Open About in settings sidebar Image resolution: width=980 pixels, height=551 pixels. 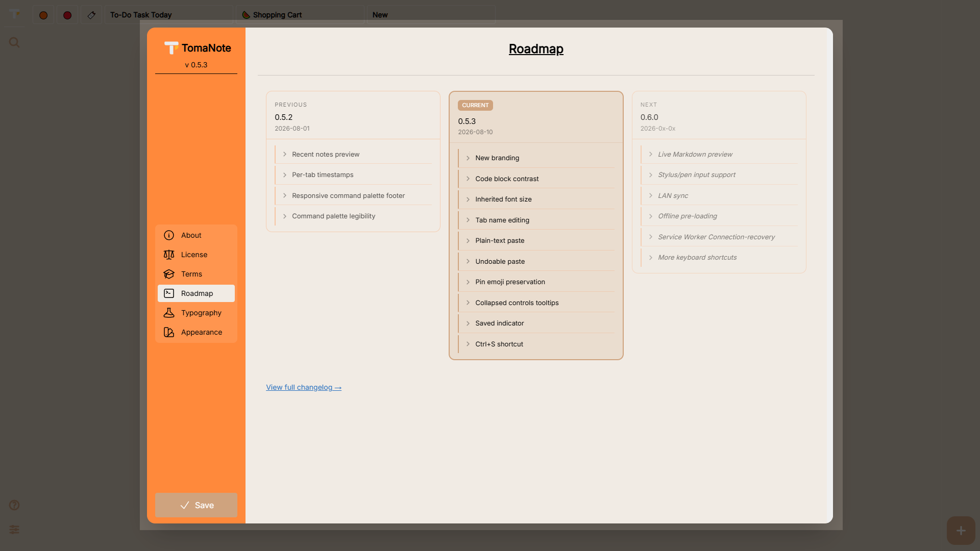point(196,235)
